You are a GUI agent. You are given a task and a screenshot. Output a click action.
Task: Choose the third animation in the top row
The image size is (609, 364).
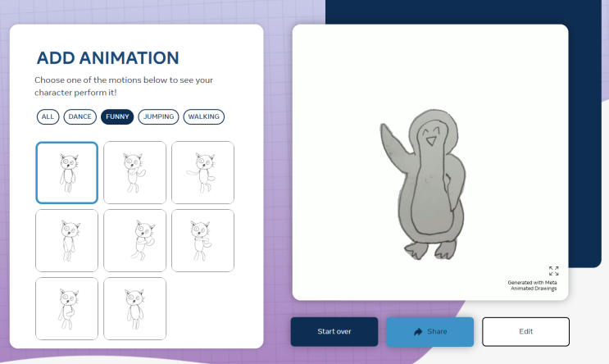coord(202,172)
